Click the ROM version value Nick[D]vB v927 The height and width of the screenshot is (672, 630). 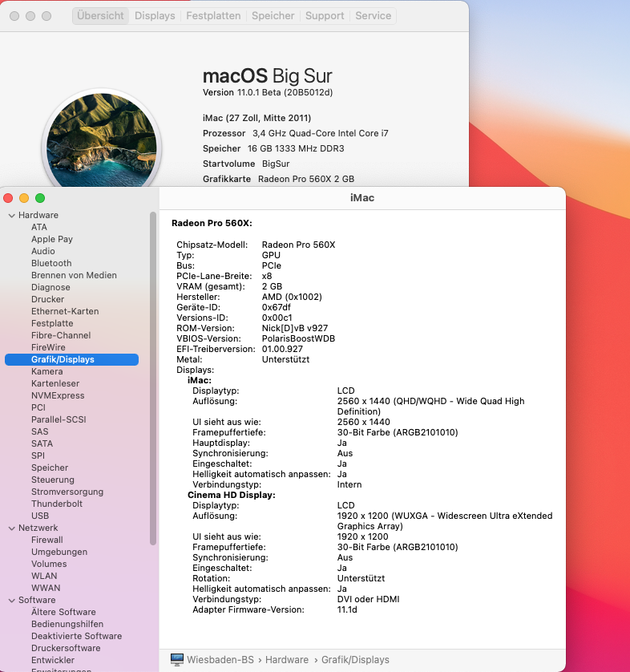tap(295, 328)
